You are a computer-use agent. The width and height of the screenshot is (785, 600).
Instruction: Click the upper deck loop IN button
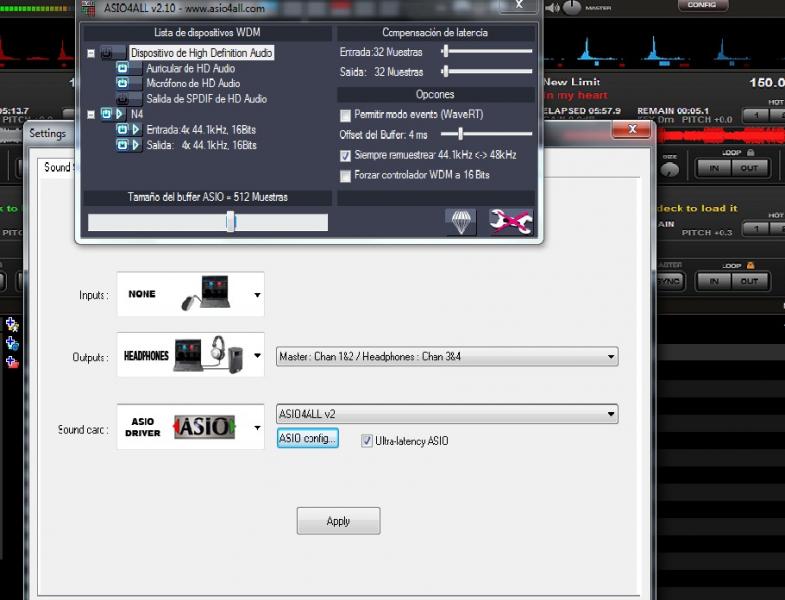(714, 168)
